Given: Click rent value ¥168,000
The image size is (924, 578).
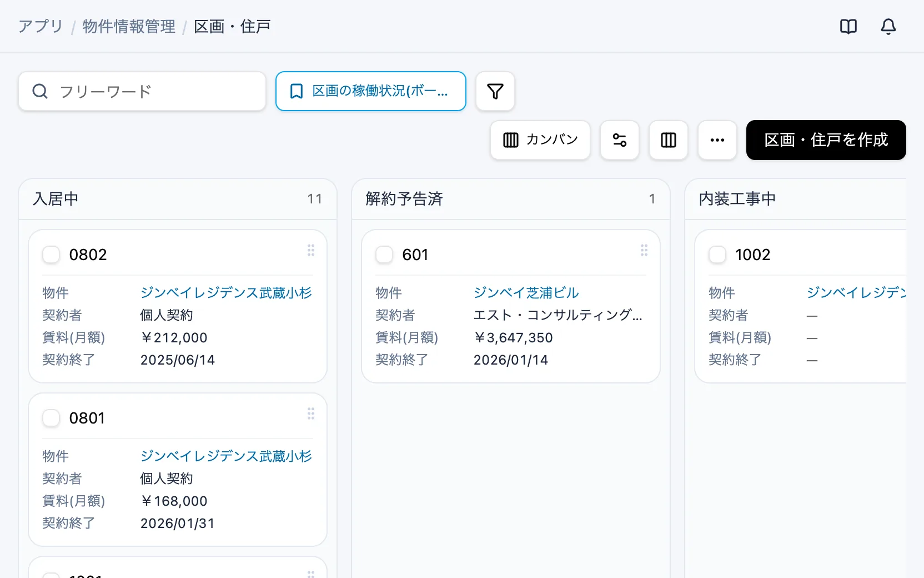Looking at the screenshot, I should click(x=174, y=501).
